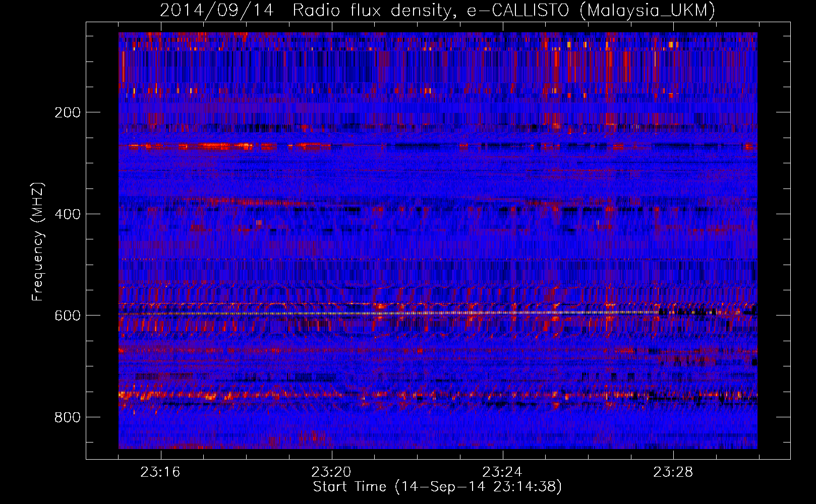816x504 pixels.
Task: Click the 23:24 time tick label
Action: [x=502, y=472]
